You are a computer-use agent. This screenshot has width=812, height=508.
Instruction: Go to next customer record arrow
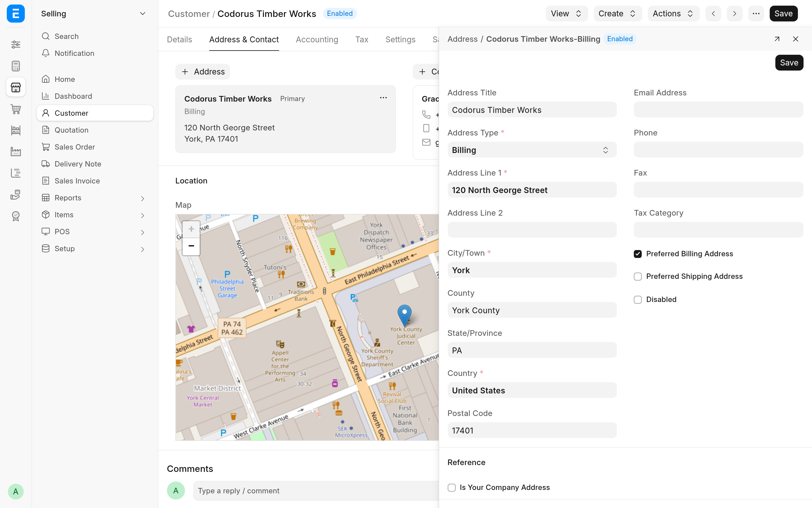pyautogui.click(x=734, y=14)
